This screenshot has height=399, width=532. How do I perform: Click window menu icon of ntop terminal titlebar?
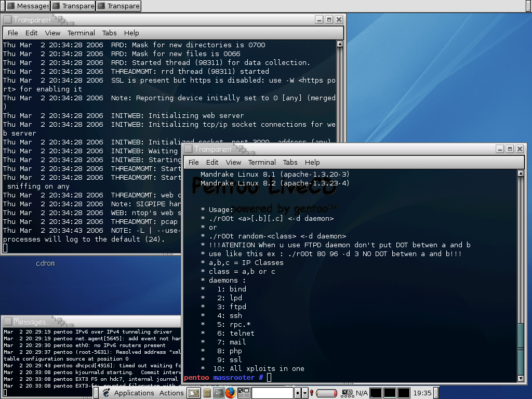(8, 20)
